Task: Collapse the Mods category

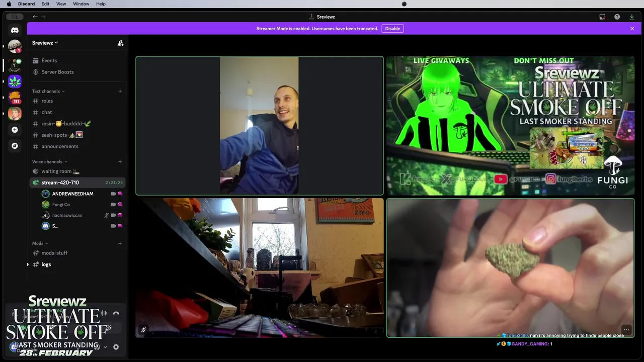Action: point(40,243)
